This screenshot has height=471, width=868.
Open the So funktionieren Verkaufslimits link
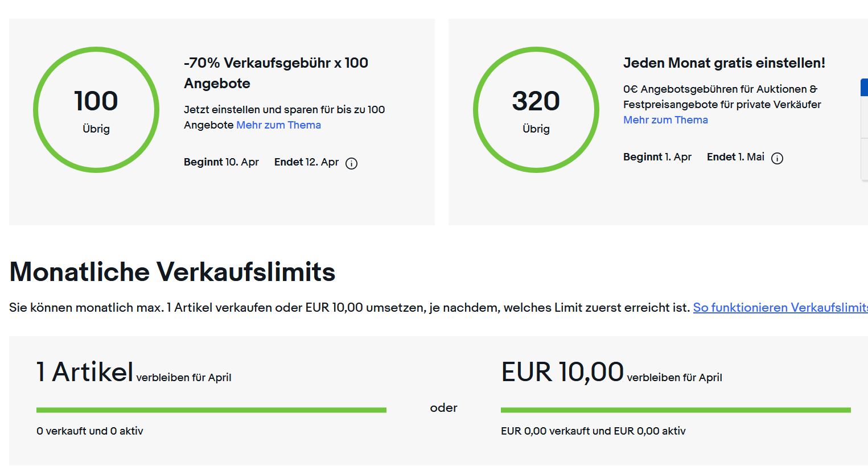pyautogui.click(x=780, y=308)
